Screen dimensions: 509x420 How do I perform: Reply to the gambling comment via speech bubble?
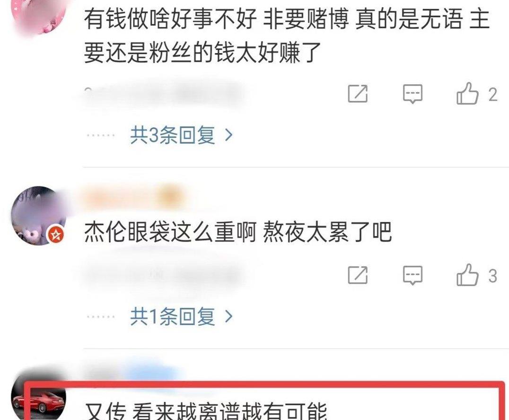pos(412,94)
